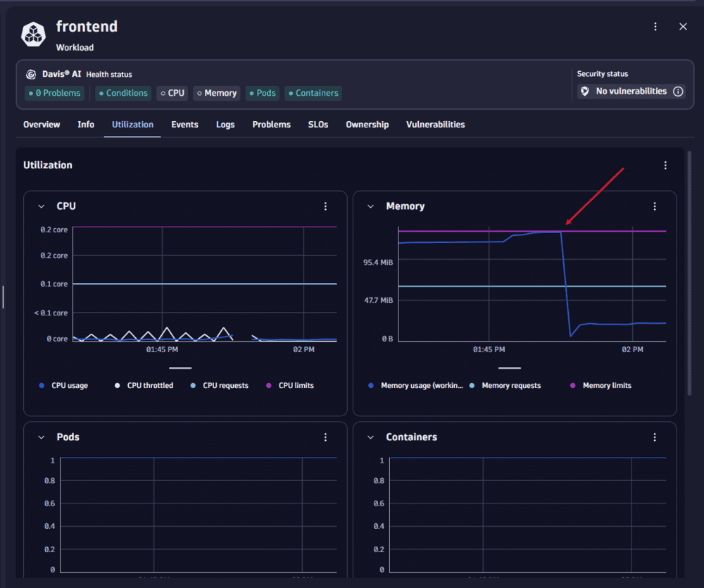The image size is (704, 588).
Task: Open the CPU chart options kebab menu
Action: click(325, 206)
